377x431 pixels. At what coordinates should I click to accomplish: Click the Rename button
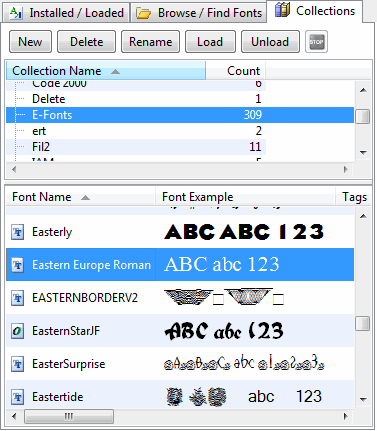click(x=150, y=42)
